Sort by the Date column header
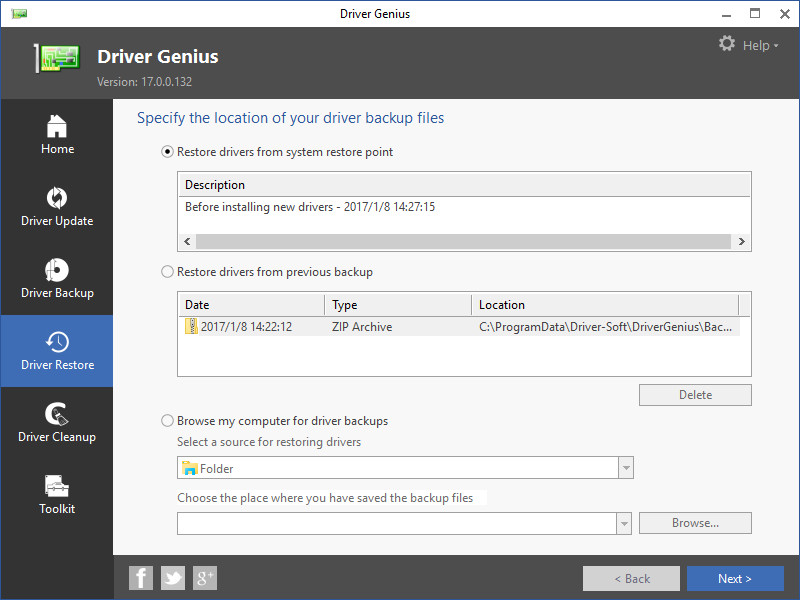Viewport: 800px width, 600px height. click(252, 305)
